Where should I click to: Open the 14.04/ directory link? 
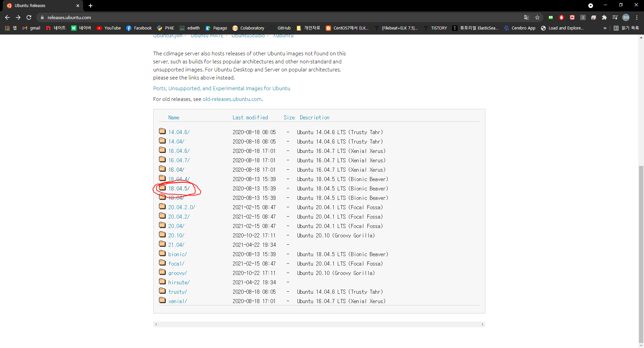click(176, 142)
